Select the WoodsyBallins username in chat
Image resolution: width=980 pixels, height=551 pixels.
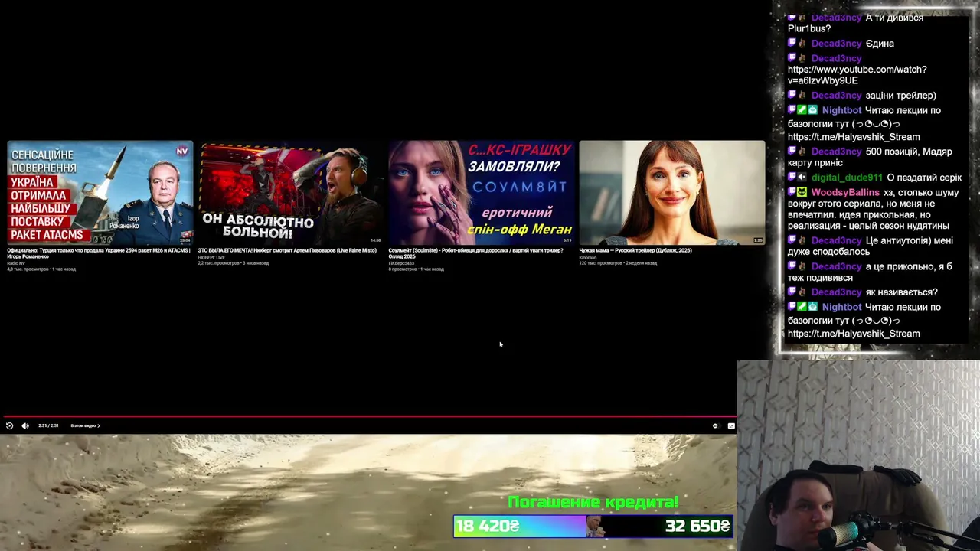pos(845,193)
